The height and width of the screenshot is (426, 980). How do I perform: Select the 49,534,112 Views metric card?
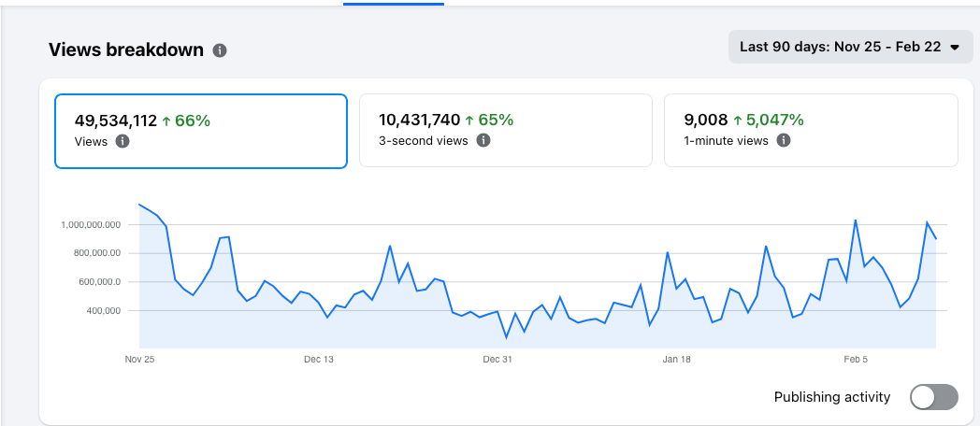pyautogui.click(x=201, y=131)
